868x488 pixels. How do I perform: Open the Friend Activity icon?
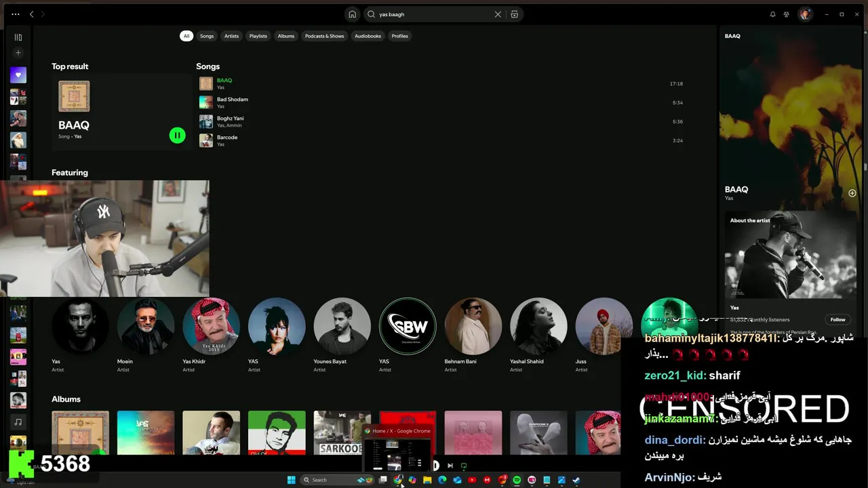[787, 14]
